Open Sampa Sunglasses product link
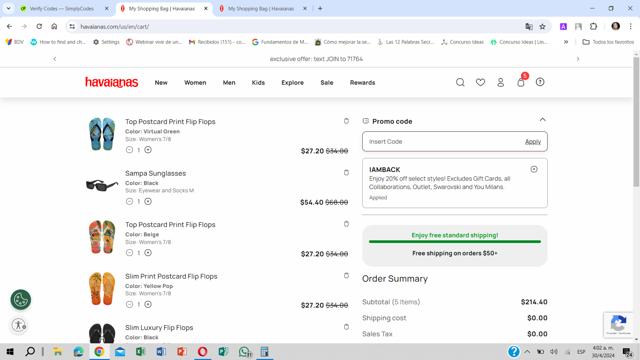This screenshot has height=360, width=640. (x=156, y=173)
